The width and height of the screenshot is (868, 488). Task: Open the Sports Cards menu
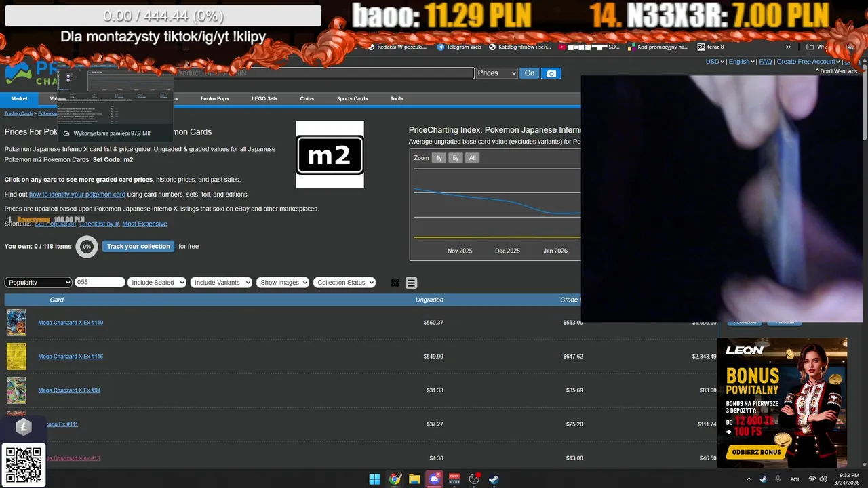(x=353, y=99)
